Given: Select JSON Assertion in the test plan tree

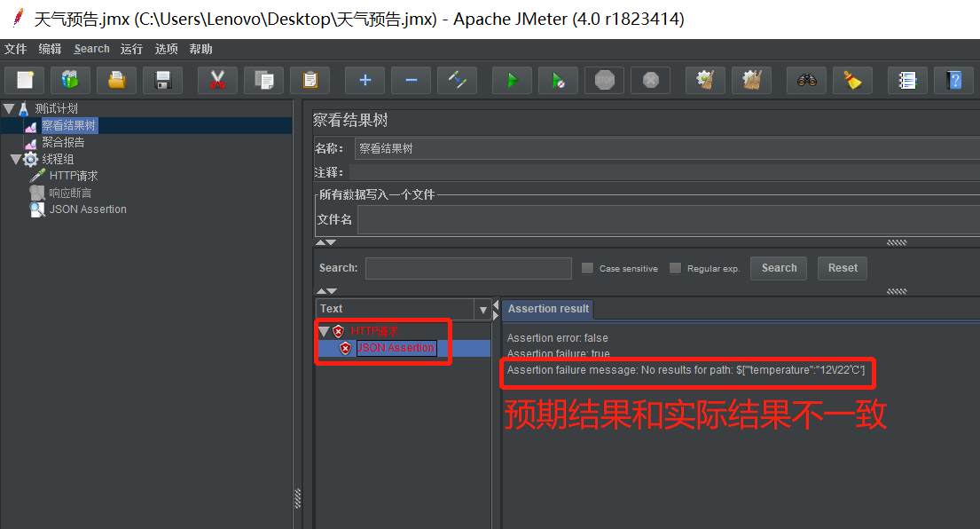Looking at the screenshot, I should [88, 209].
